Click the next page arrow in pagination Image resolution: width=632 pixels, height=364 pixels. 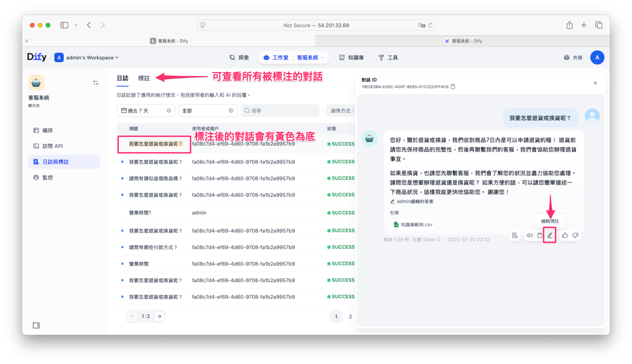click(x=159, y=316)
